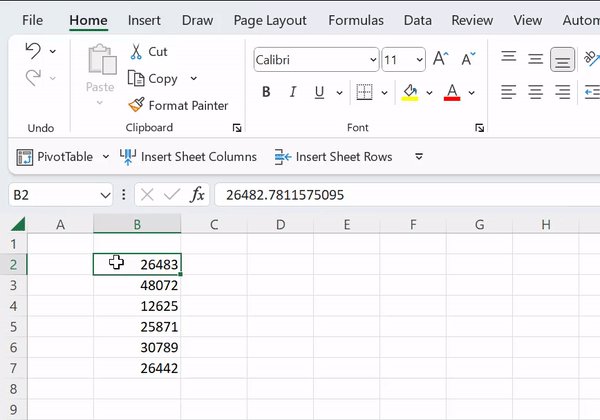Switch to Insert tab
600x420 pixels.
144,20
